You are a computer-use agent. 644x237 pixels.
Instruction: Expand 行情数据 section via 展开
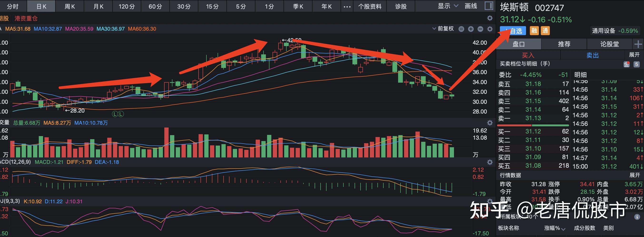[634, 175]
